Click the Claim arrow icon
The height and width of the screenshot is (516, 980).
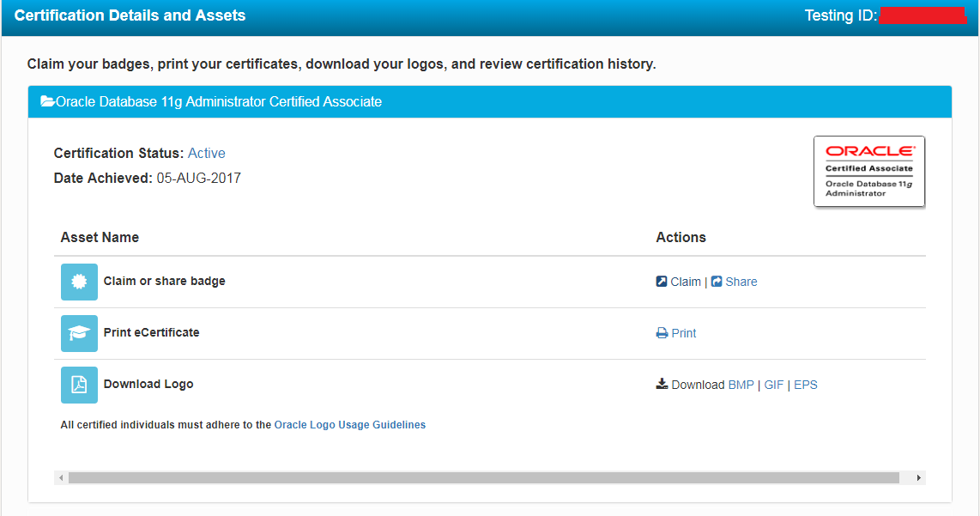coord(662,282)
